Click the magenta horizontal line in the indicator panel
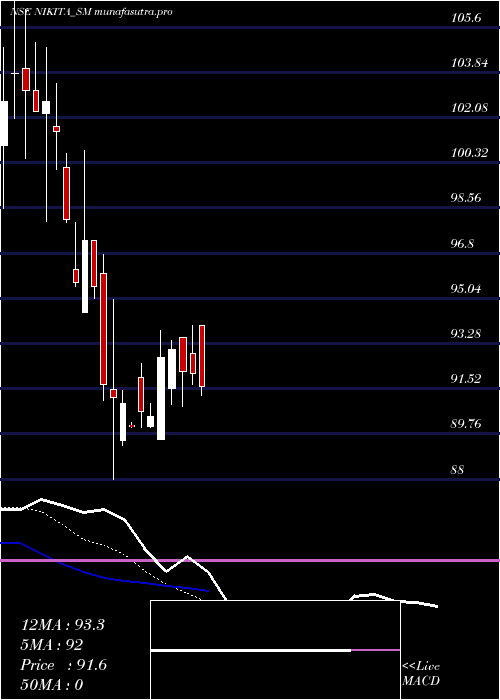 [x=250, y=560]
